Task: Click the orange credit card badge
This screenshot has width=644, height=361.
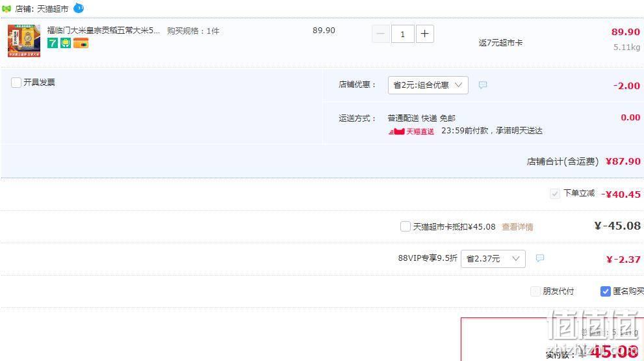Action: click(x=81, y=43)
